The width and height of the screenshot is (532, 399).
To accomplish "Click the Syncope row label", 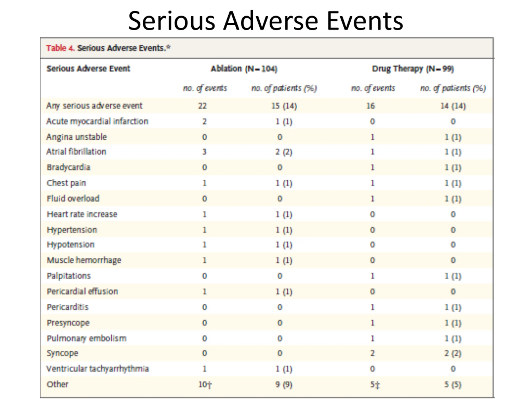I will coord(62,353).
